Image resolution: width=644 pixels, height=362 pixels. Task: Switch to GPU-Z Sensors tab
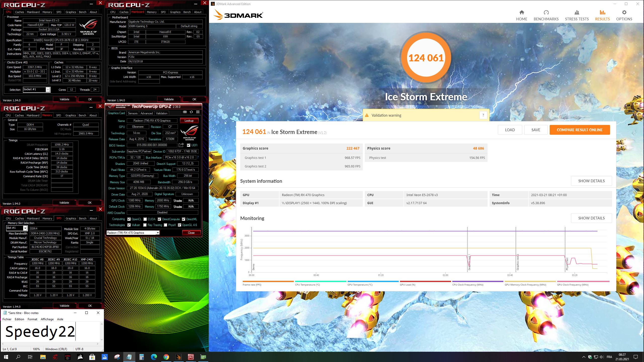tap(133, 113)
